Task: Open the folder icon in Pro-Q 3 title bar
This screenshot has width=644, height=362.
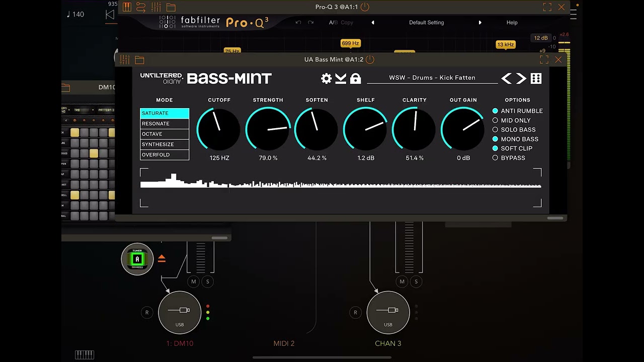Action: [x=171, y=8]
